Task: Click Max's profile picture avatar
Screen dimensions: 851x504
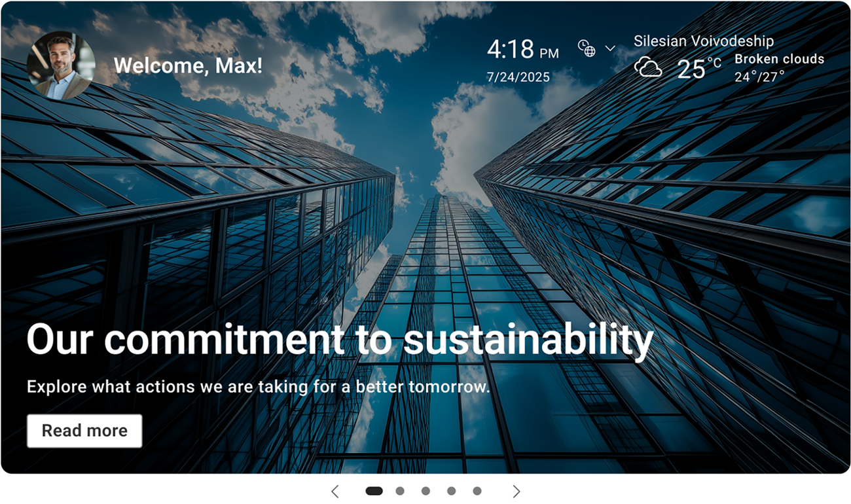Action: coord(61,65)
